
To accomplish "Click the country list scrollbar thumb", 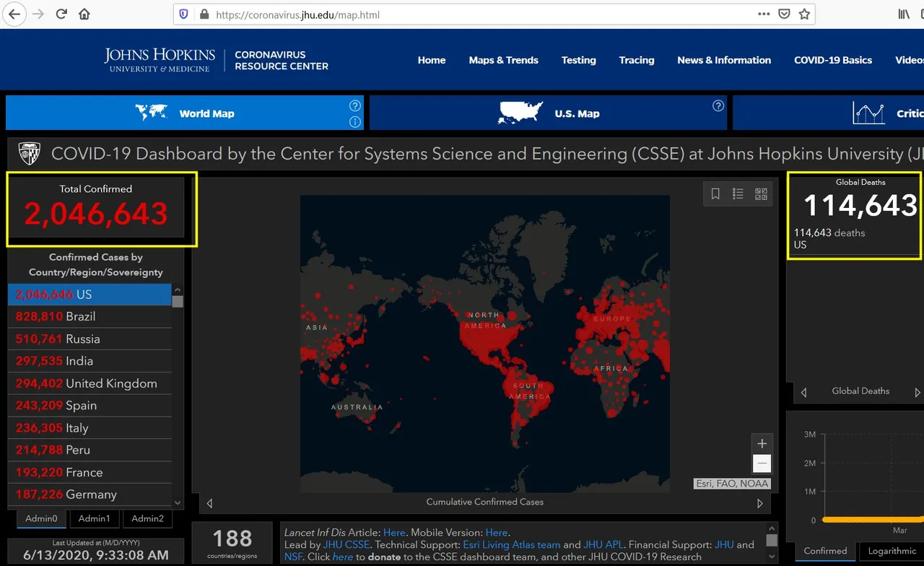I will [178, 301].
